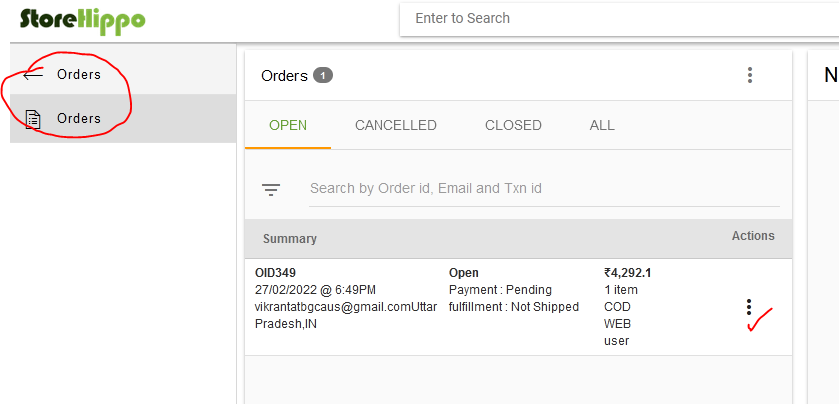Image resolution: width=839 pixels, height=404 pixels.
Task: Open the actions menu for order OID349
Action: tap(749, 307)
